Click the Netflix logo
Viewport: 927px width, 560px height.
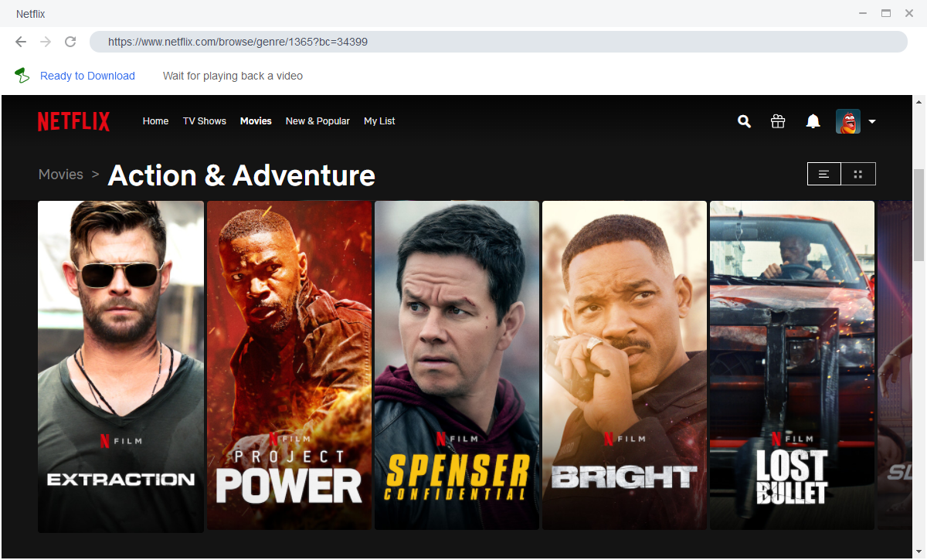click(x=73, y=121)
